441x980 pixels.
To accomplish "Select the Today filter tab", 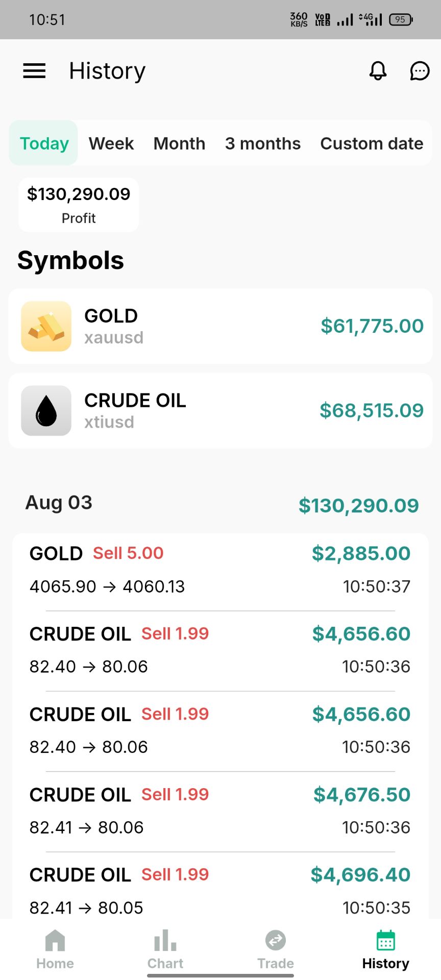I will (44, 143).
